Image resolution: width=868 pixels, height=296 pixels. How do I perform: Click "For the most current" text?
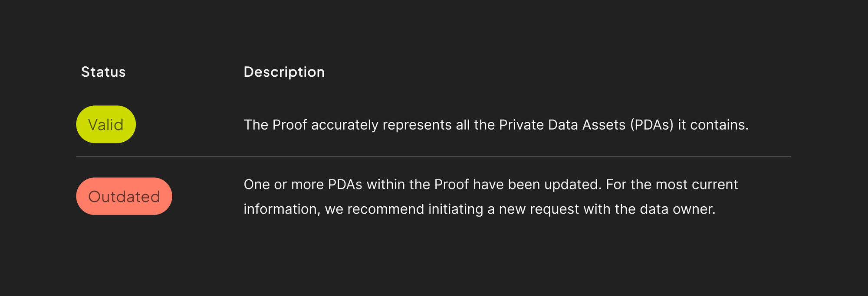coord(672,185)
